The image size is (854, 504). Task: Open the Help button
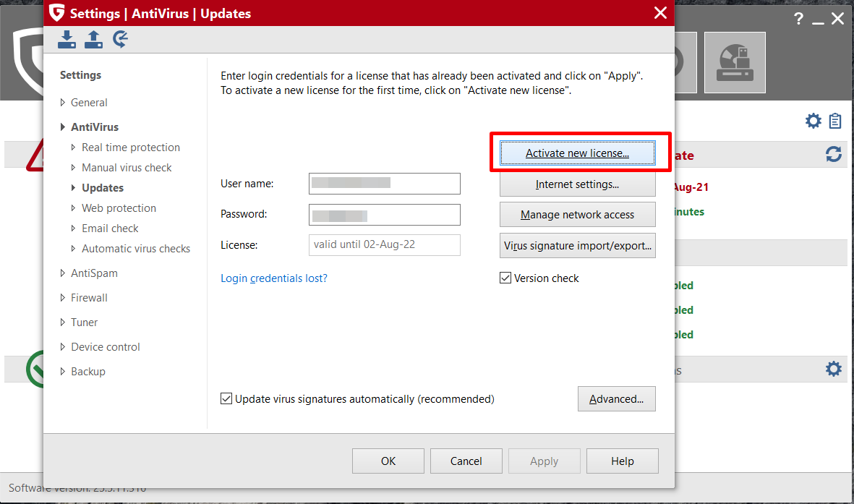tap(623, 461)
